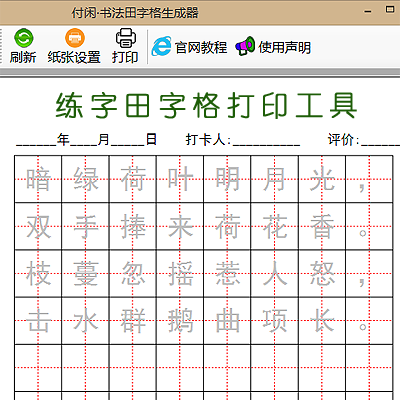400x400 pixels.
Task: Click the 打印 text label
Action: tap(125, 57)
